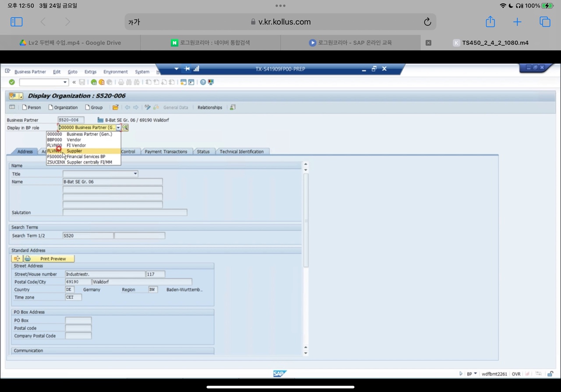
Task: Click the Create New Session icon
Action: [183, 82]
